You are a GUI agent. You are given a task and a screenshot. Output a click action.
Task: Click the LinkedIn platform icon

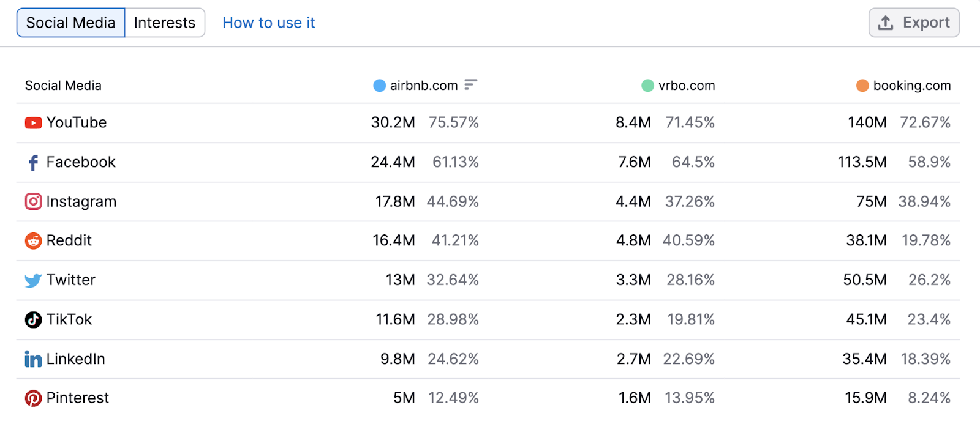[33, 359]
